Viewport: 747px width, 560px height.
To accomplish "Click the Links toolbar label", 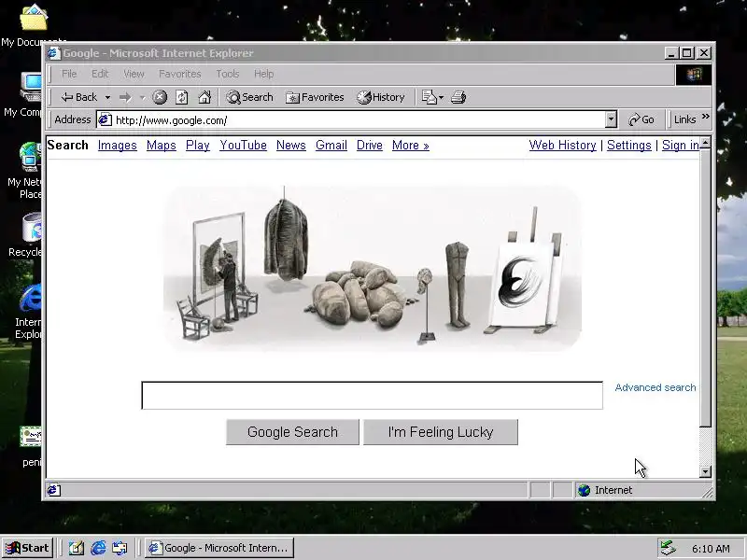I will click(x=684, y=120).
